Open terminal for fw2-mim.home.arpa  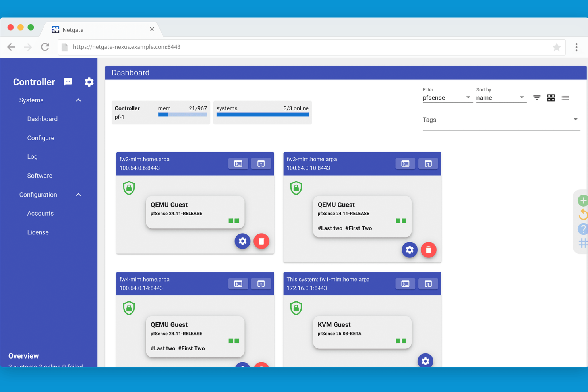coord(238,164)
